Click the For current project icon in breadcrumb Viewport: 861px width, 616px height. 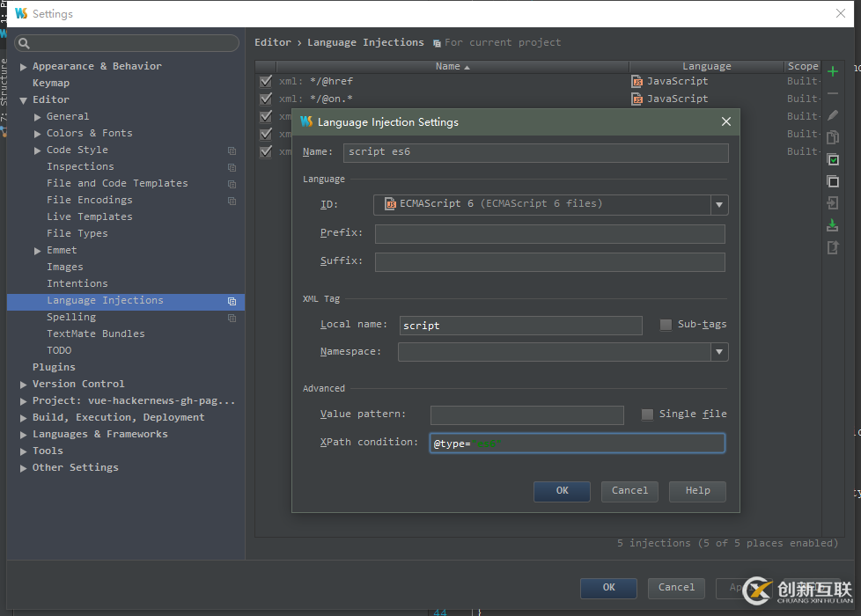[437, 43]
